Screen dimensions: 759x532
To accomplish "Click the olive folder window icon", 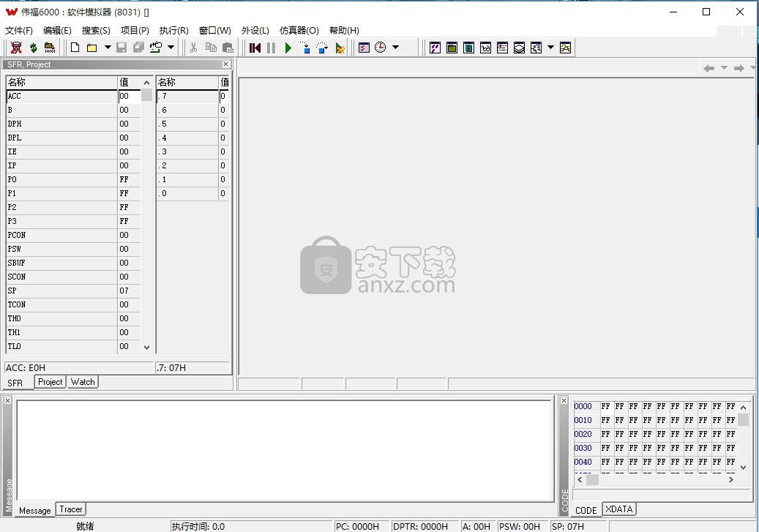I will [452, 48].
